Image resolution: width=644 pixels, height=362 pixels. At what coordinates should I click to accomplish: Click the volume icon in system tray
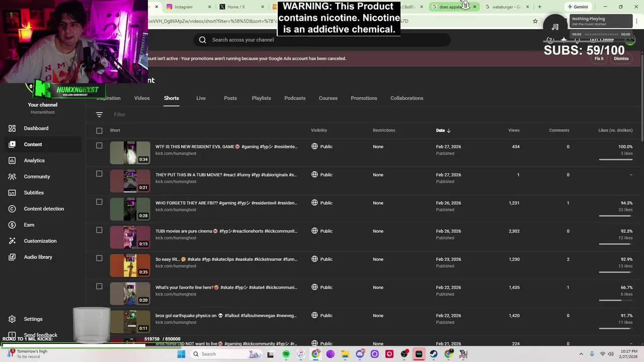pos(611,354)
